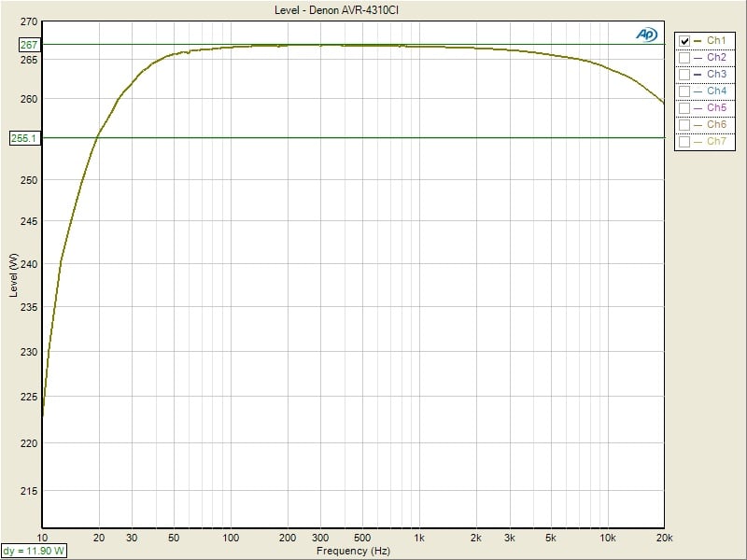
Task: Click the 270 tick on level axis
Action: (28, 21)
